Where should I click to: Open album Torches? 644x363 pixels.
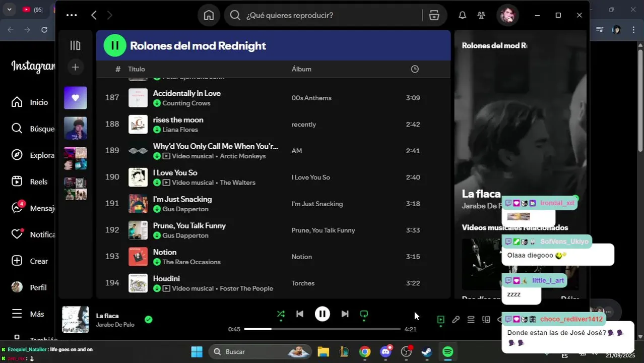pos(303,283)
